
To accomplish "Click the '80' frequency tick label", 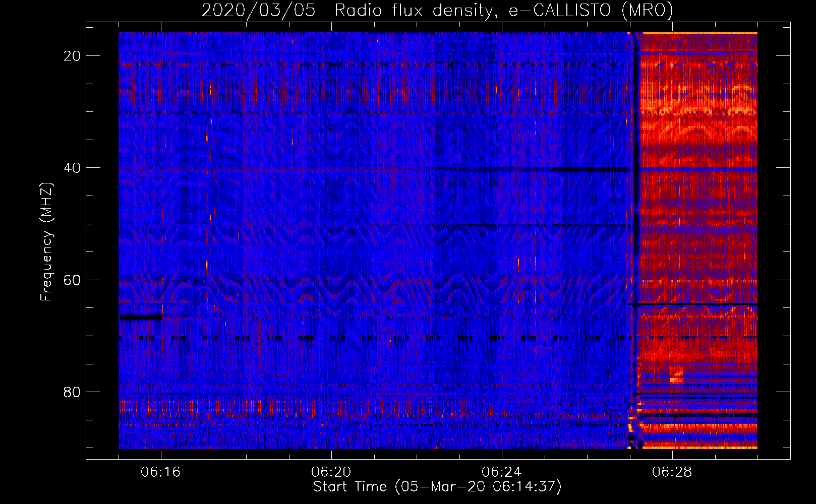I will (72, 392).
